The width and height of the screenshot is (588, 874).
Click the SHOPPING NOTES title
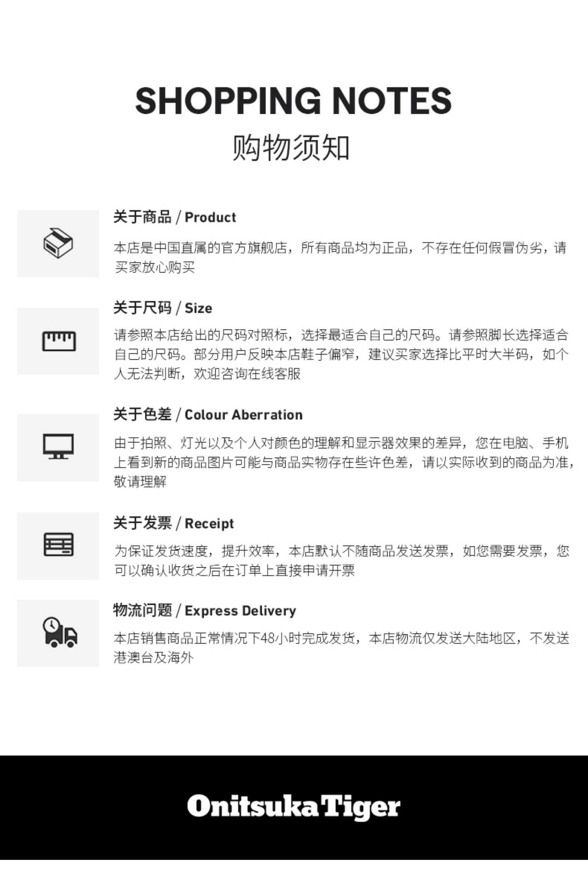click(x=294, y=100)
